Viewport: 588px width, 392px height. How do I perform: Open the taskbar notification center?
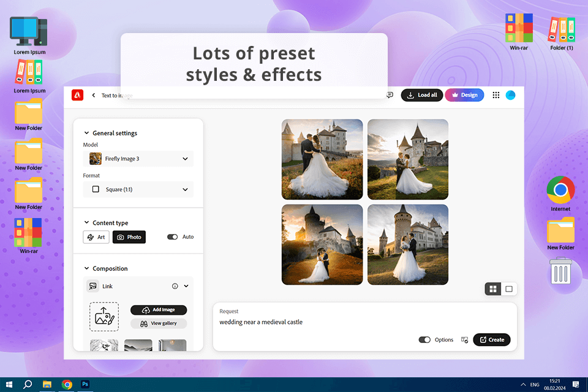pyautogui.click(x=576, y=385)
